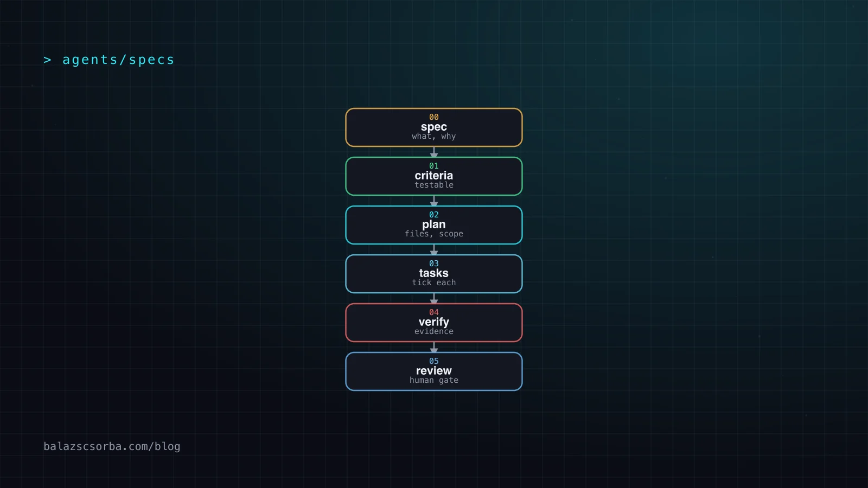The width and height of the screenshot is (868, 488).
Task: Click the "plan" step title
Action: pos(434,224)
